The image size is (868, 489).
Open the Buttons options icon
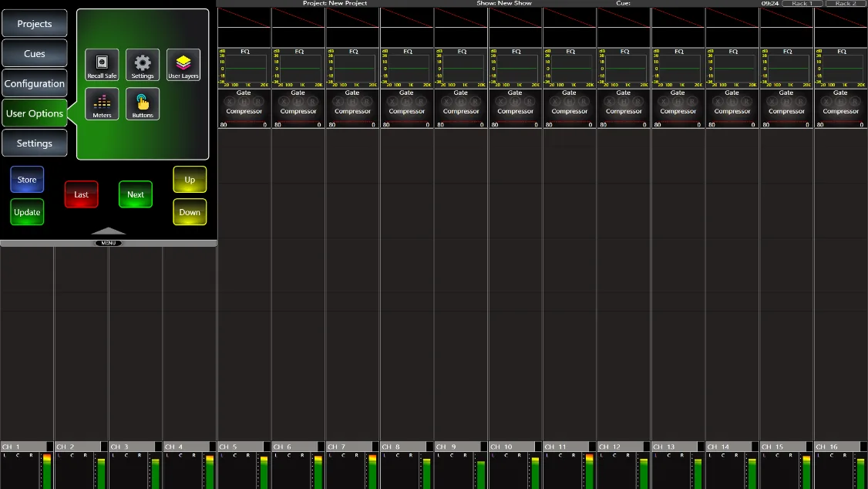click(x=143, y=103)
